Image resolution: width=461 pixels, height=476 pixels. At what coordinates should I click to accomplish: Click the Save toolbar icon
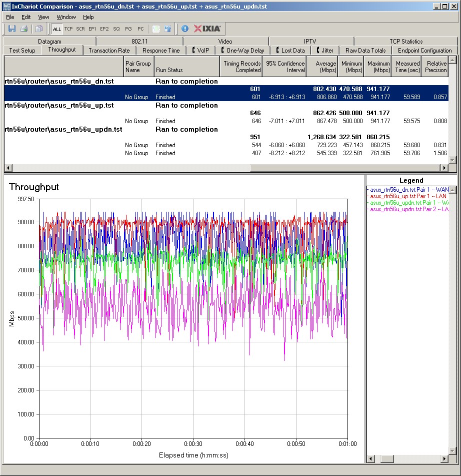12,29
